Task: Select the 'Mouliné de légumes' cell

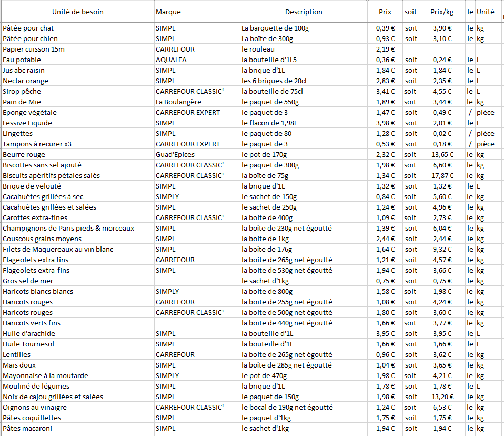Action: (x=78, y=387)
